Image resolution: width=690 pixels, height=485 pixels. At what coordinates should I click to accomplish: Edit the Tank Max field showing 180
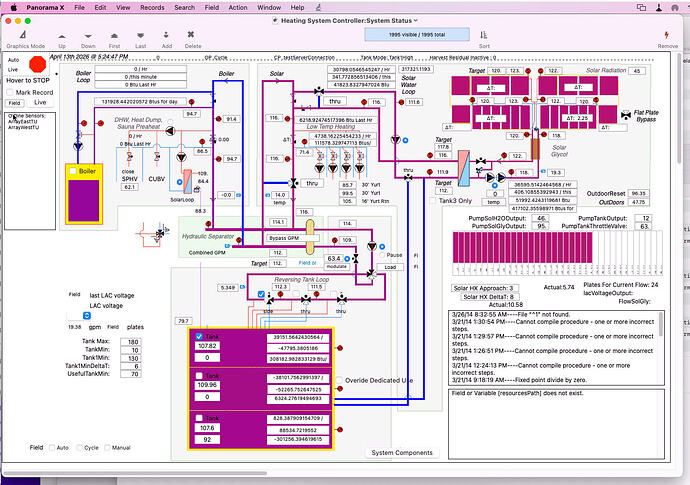point(133,342)
